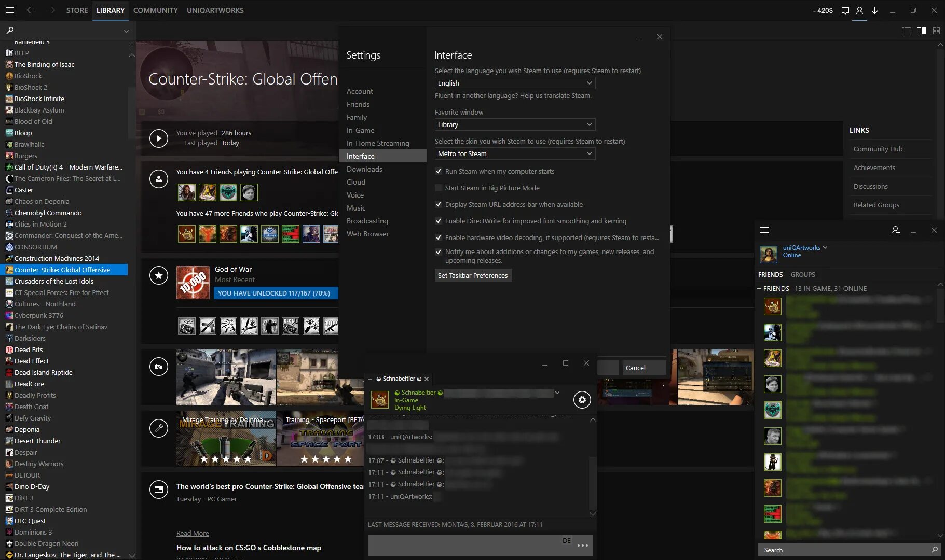Screen dimensions: 945x560
Task: Open the chat messages icon in header
Action: click(x=845, y=10)
